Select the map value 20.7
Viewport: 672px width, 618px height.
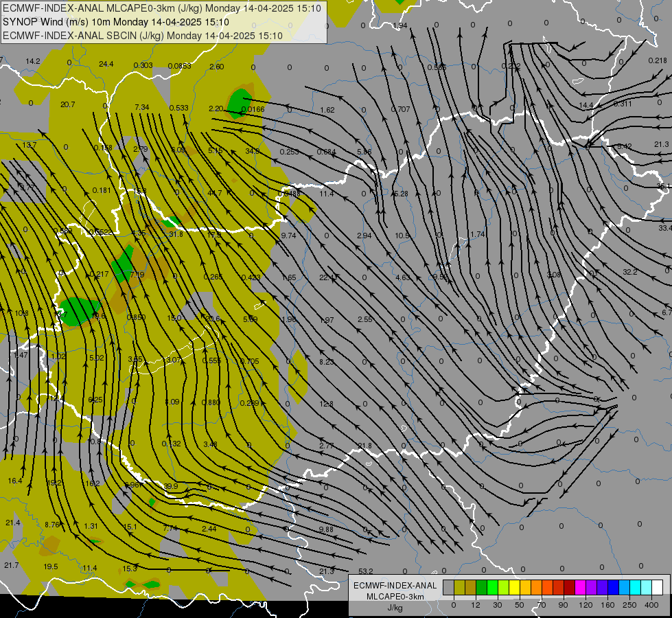68,104
